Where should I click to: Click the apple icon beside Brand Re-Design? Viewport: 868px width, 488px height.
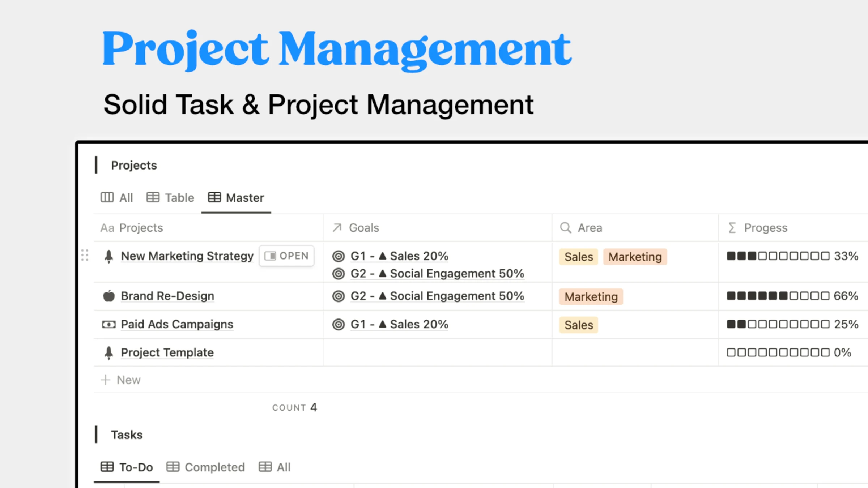(109, 296)
